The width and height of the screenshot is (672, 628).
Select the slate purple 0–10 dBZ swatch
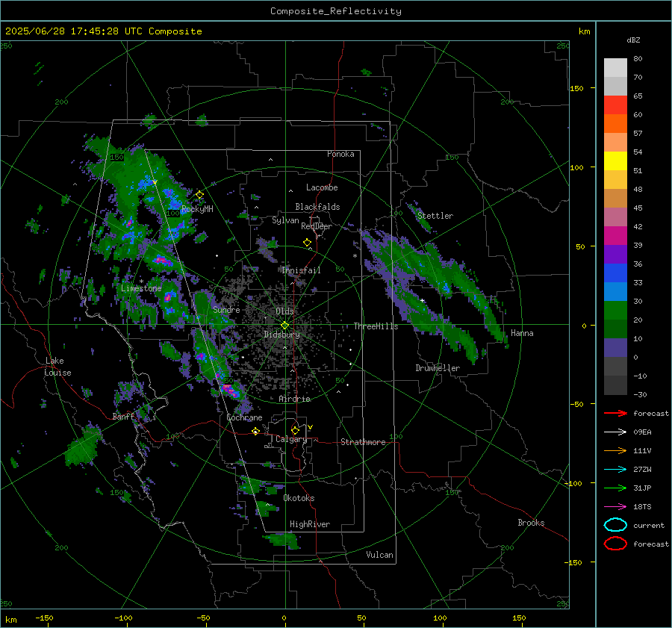(615, 348)
